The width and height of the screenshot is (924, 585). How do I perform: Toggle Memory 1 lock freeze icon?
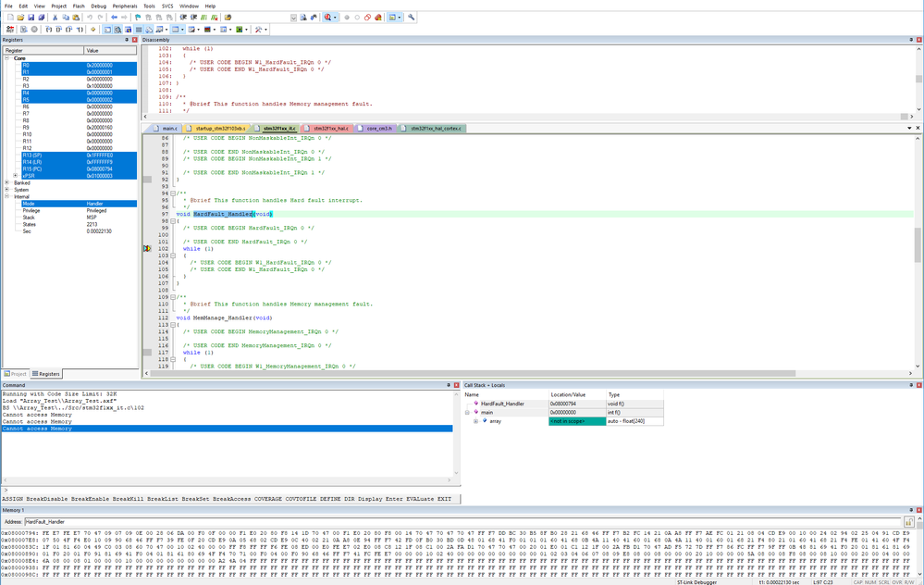(x=908, y=522)
